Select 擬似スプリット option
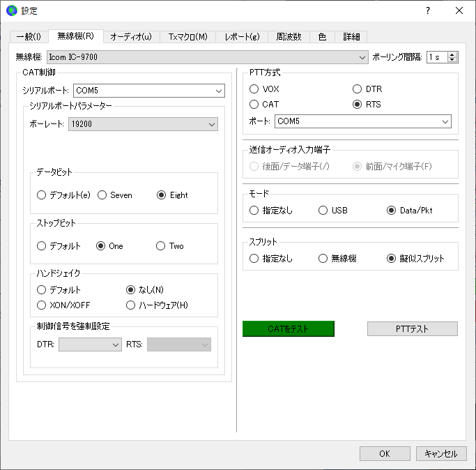 pos(415,259)
